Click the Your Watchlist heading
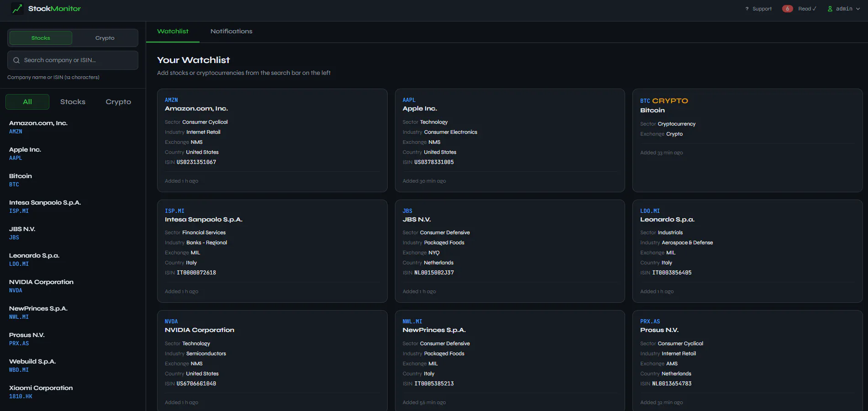 193,60
